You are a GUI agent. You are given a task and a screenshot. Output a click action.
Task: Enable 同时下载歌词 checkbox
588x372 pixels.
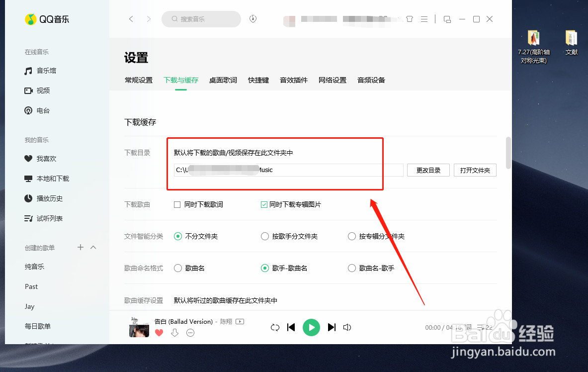pyautogui.click(x=177, y=204)
